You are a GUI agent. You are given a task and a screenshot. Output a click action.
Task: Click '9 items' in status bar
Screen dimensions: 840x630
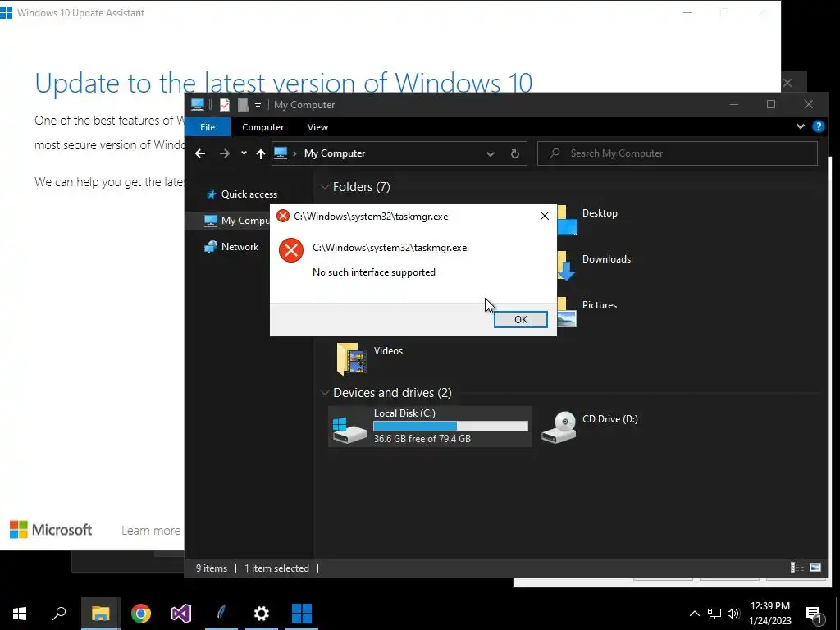click(211, 568)
